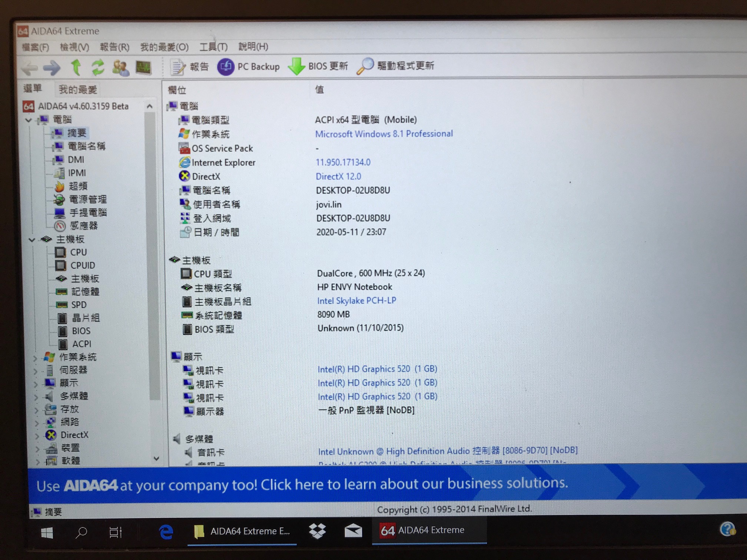Open the 工具(T) menu

coord(213,47)
